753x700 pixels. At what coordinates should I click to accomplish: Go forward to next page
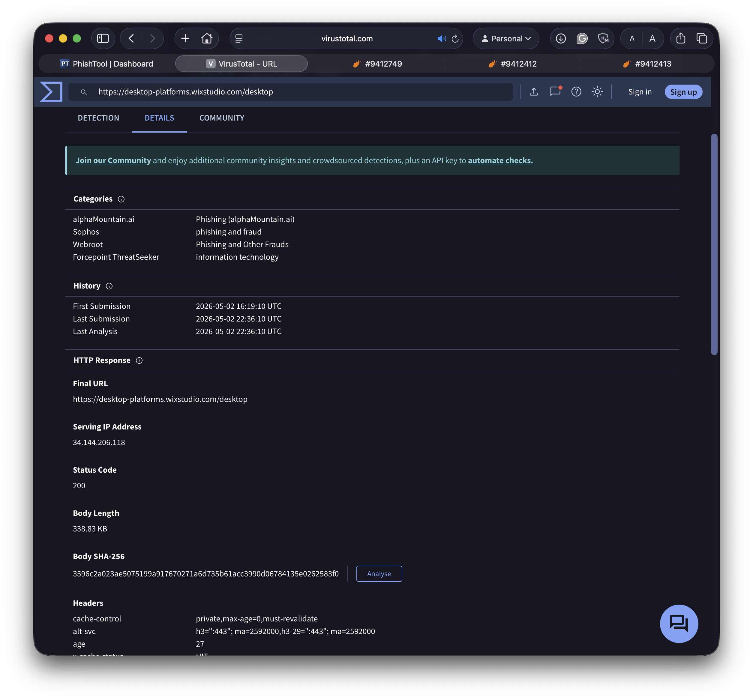pyautogui.click(x=152, y=38)
